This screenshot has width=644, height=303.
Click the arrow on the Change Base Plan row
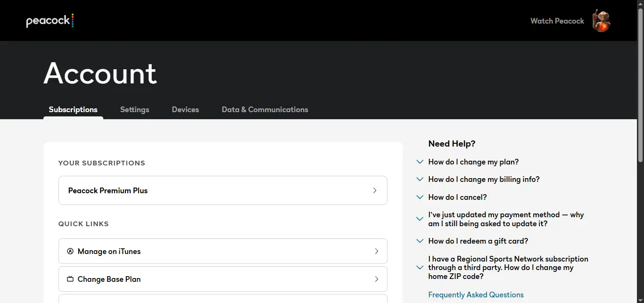(x=376, y=279)
